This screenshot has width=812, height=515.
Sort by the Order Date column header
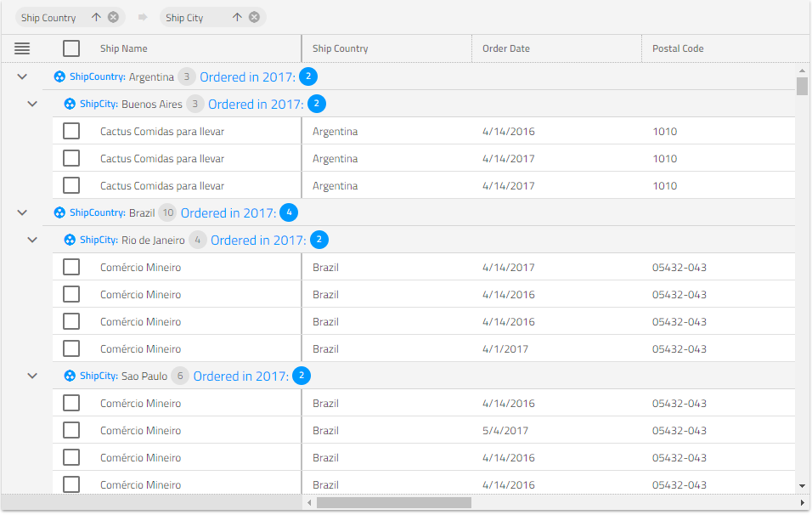click(506, 48)
